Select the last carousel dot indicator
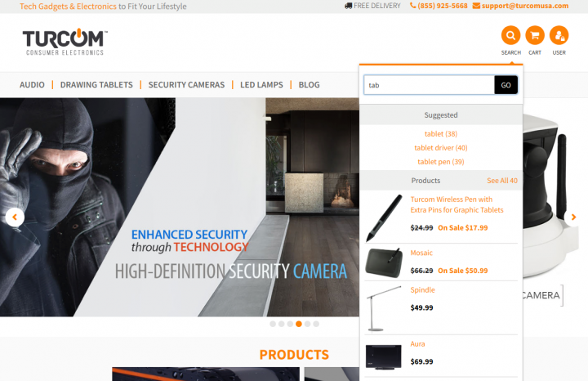 click(x=316, y=324)
